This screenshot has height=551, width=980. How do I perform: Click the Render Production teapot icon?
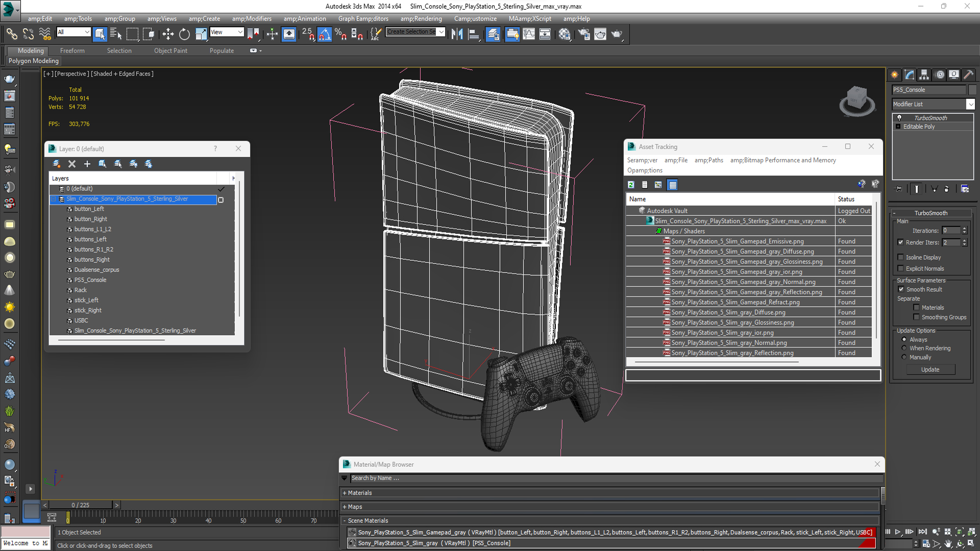coord(617,34)
